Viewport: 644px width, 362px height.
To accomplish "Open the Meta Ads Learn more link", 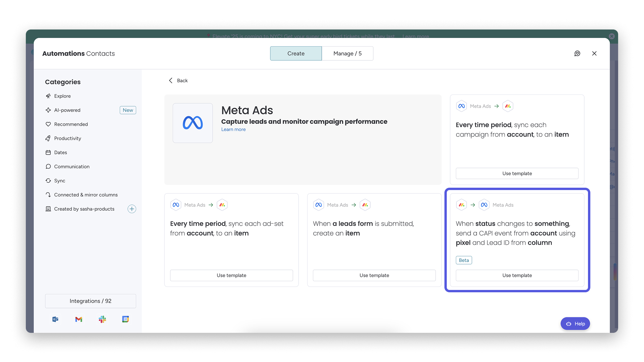I will tap(233, 129).
